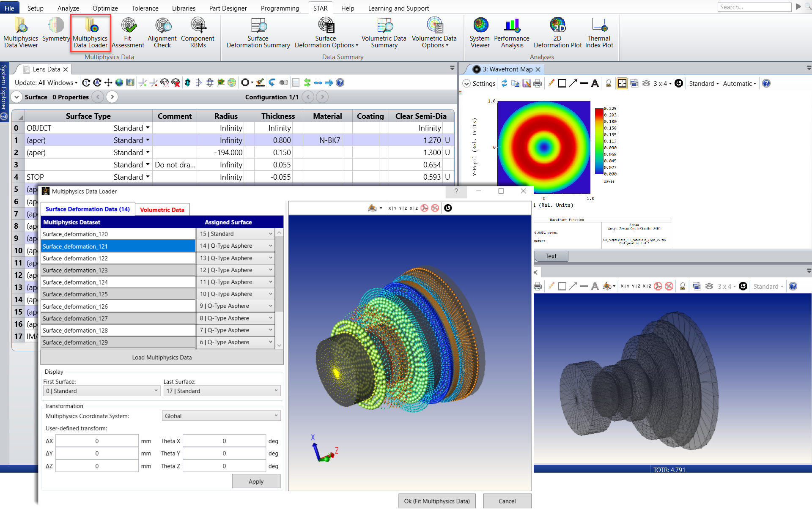Switch to Surface Deformation Data (14) tab
812x509 pixels.
click(88, 209)
